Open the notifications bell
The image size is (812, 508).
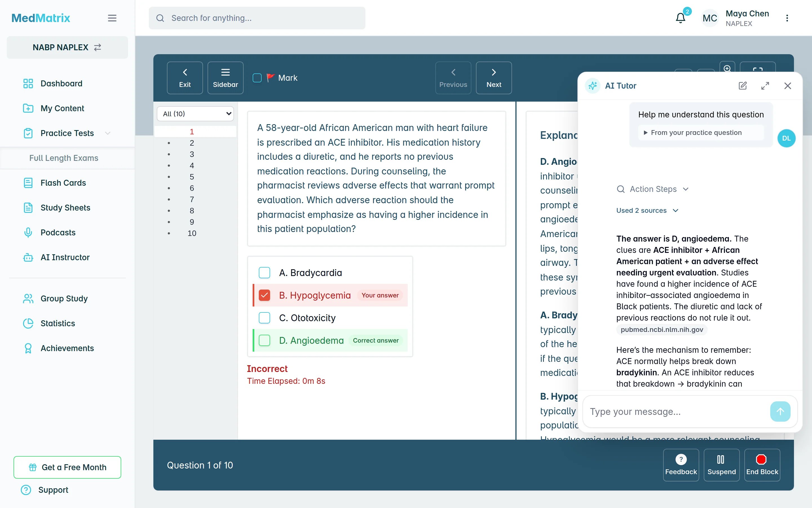[680, 18]
